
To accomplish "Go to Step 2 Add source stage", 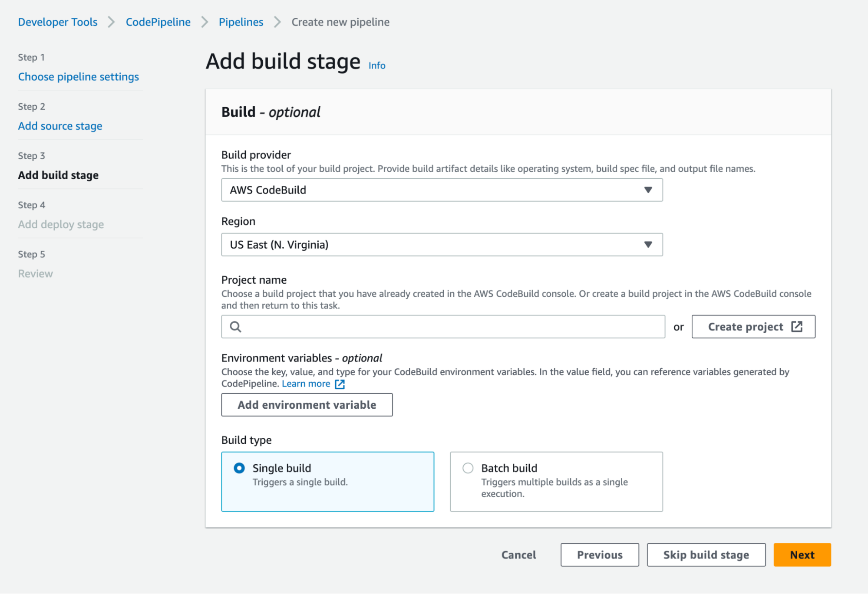I will (60, 126).
